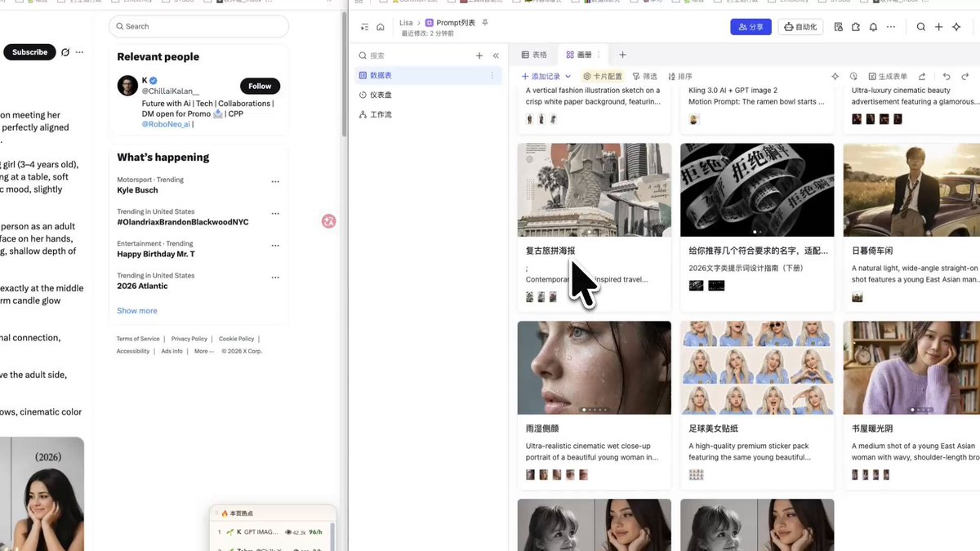Open the puzzle-piece plugin icon
This screenshot has width=980, height=551.
tap(856, 27)
